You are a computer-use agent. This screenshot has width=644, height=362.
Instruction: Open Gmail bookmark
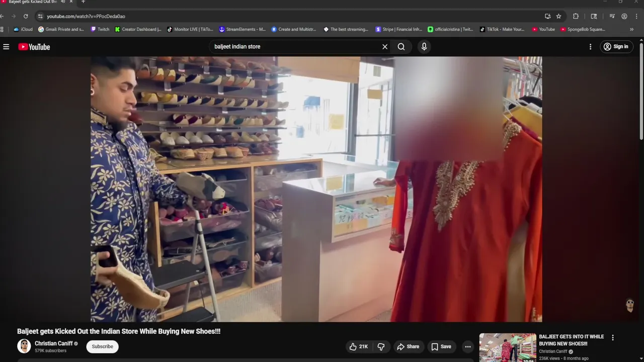(61, 29)
